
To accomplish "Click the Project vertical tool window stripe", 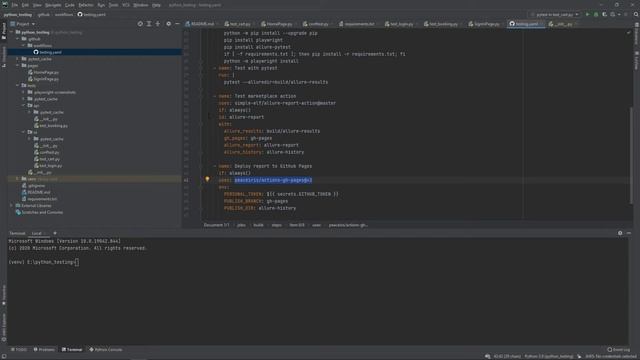I will [x=4, y=31].
